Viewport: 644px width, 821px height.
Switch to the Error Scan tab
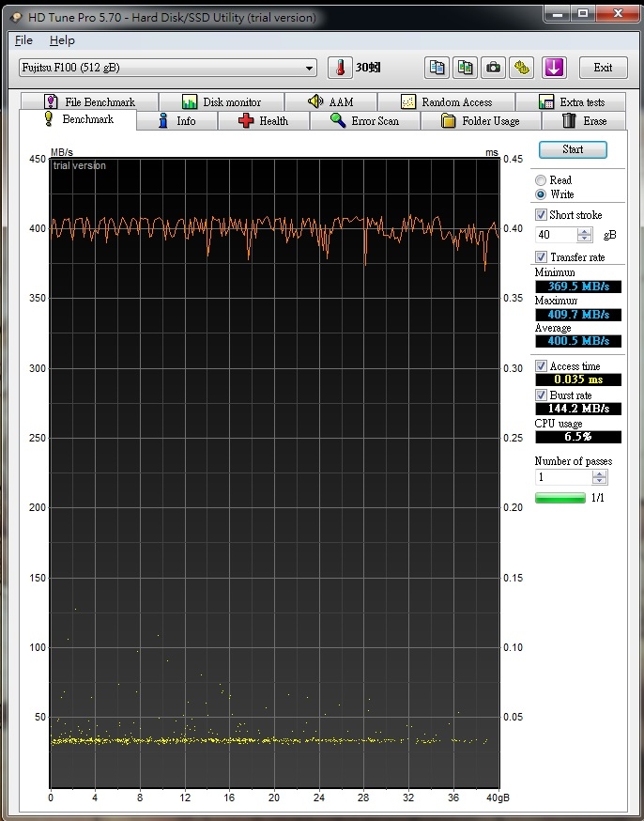364,121
